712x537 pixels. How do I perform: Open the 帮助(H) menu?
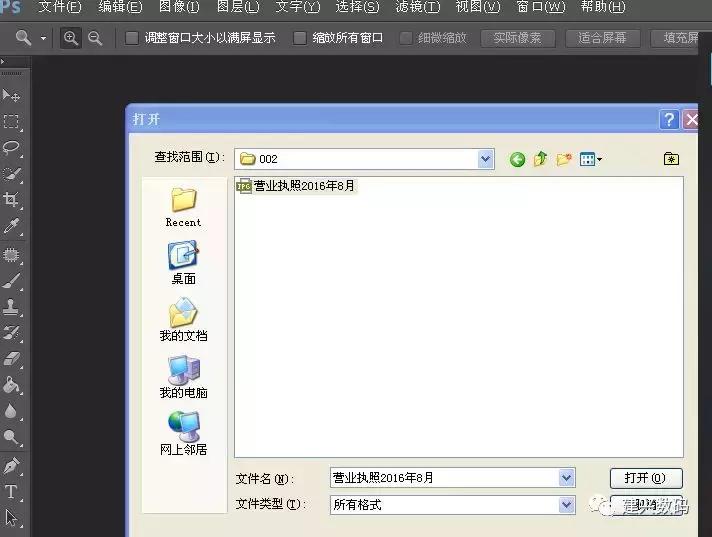click(603, 7)
